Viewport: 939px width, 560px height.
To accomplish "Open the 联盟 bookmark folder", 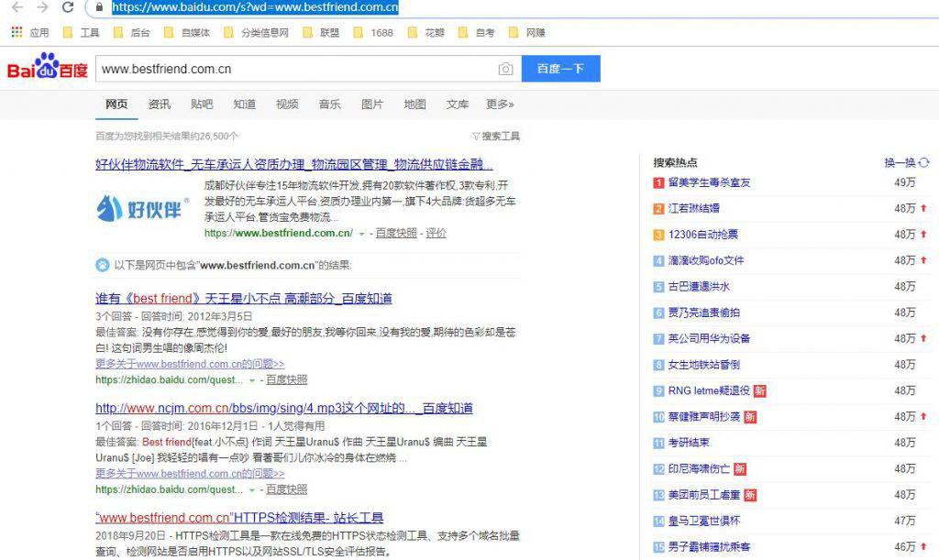I will [x=321, y=32].
